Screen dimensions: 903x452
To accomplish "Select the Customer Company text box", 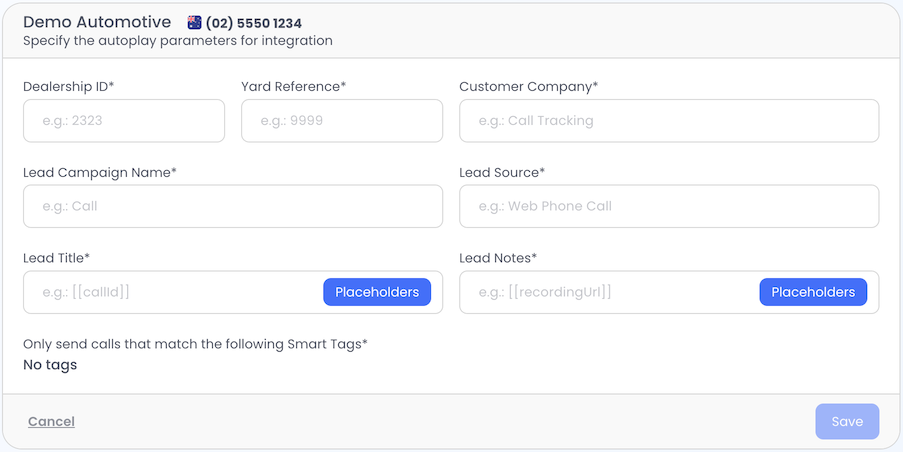I will pyautogui.click(x=669, y=121).
